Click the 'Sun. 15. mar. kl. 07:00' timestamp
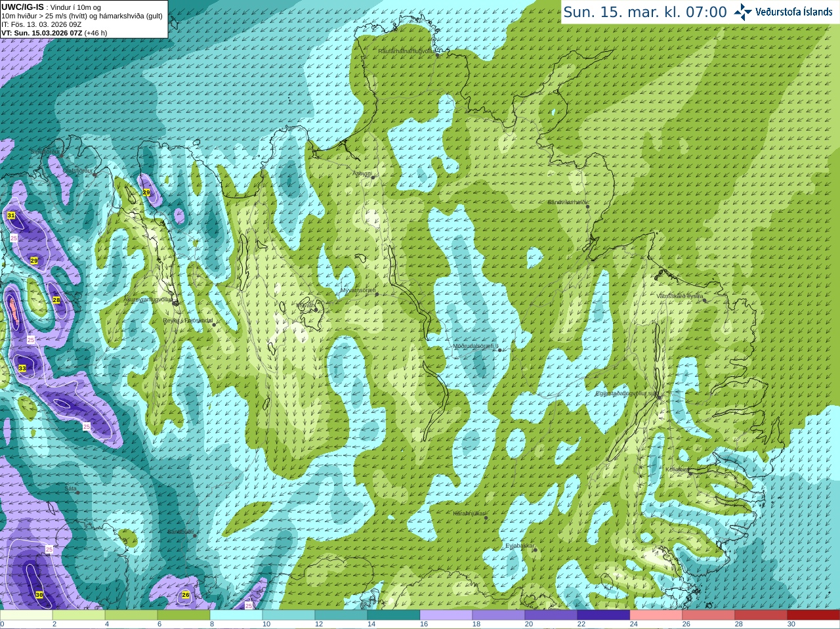 (x=645, y=12)
